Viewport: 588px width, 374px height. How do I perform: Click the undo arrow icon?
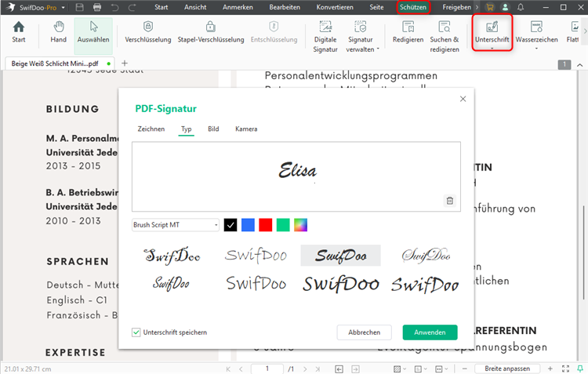[x=114, y=7]
